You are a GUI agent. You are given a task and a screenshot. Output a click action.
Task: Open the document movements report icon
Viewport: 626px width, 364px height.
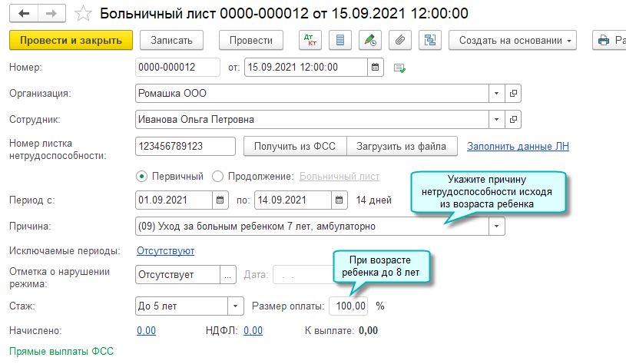click(340, 40)
